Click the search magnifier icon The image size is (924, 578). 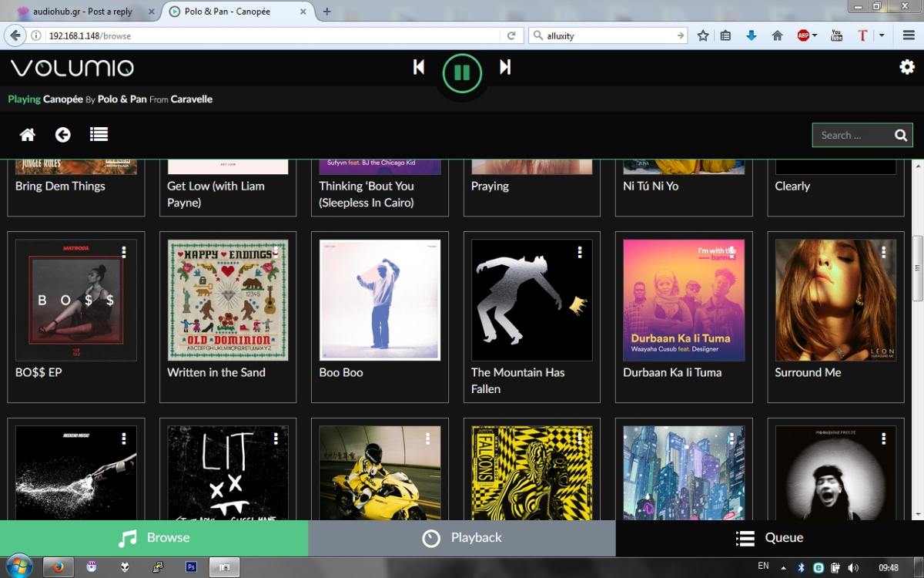(x=900, y=135)
